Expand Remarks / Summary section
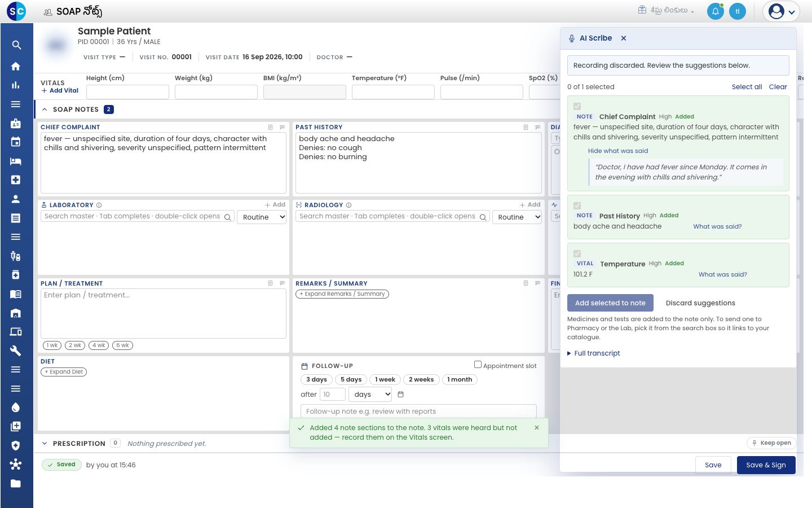The height and width of the screenshot is (508, 812). (342, 294)
